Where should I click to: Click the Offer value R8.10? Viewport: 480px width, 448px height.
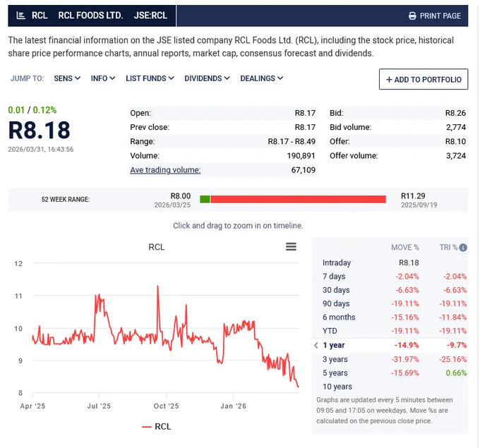point(455,141)
